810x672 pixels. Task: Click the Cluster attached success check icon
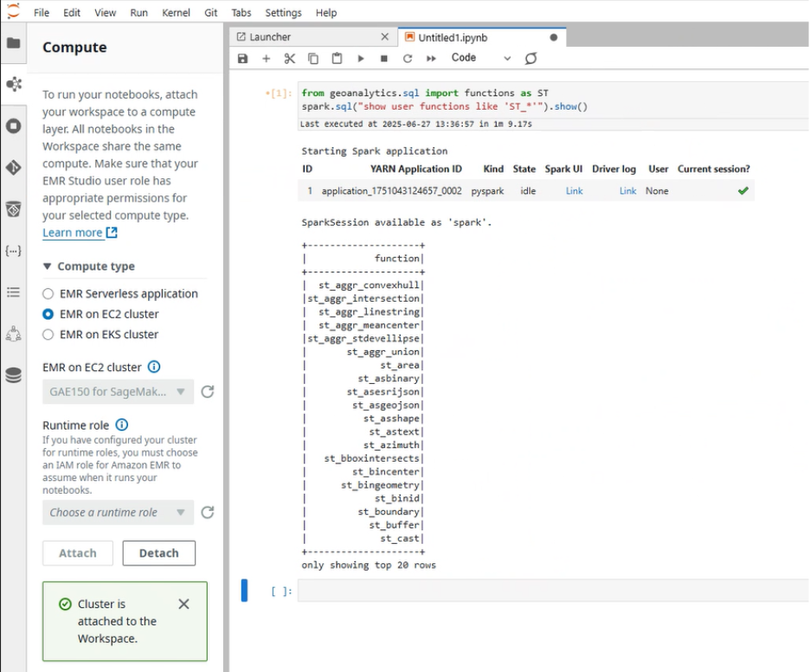coord(65,604)
